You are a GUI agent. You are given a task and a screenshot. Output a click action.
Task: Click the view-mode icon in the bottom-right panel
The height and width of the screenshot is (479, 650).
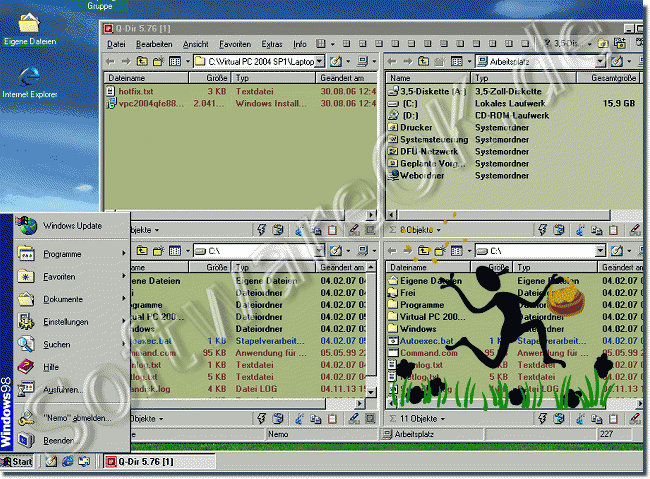(x=456, y=251)
